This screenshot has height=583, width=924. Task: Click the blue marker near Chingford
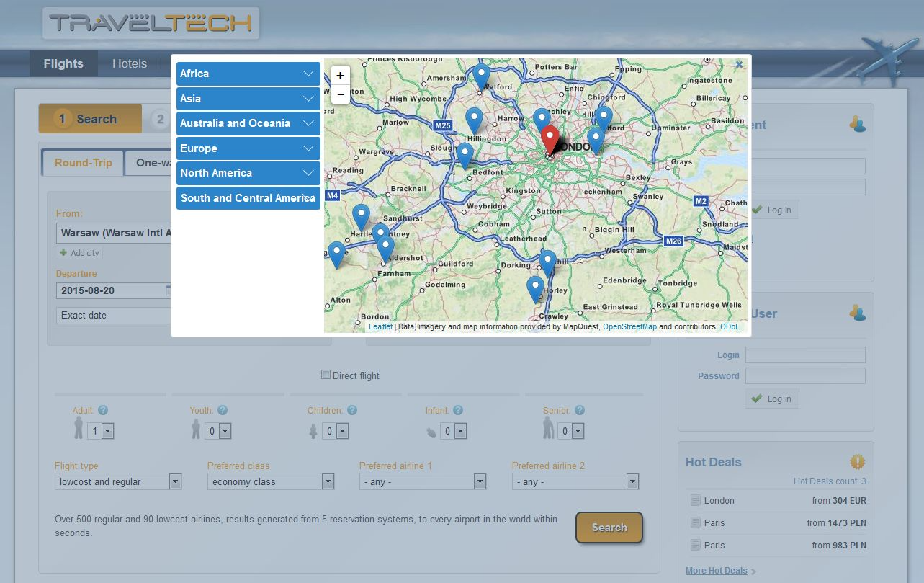click(x=604, y=120)
